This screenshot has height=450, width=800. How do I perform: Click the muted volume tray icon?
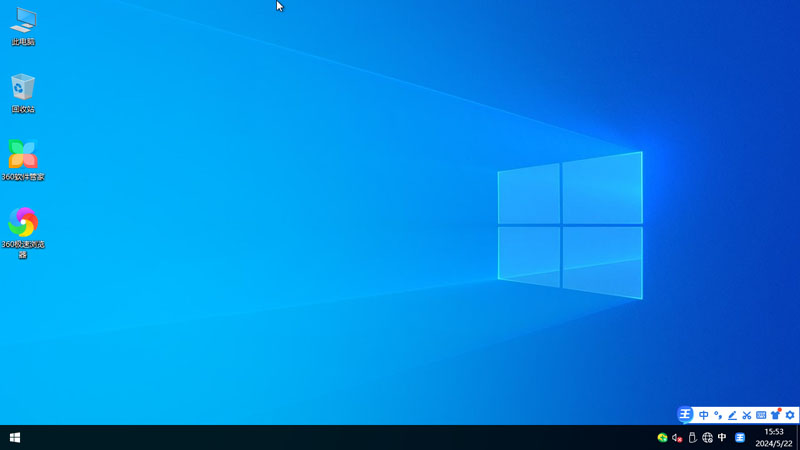click(677, 438)
